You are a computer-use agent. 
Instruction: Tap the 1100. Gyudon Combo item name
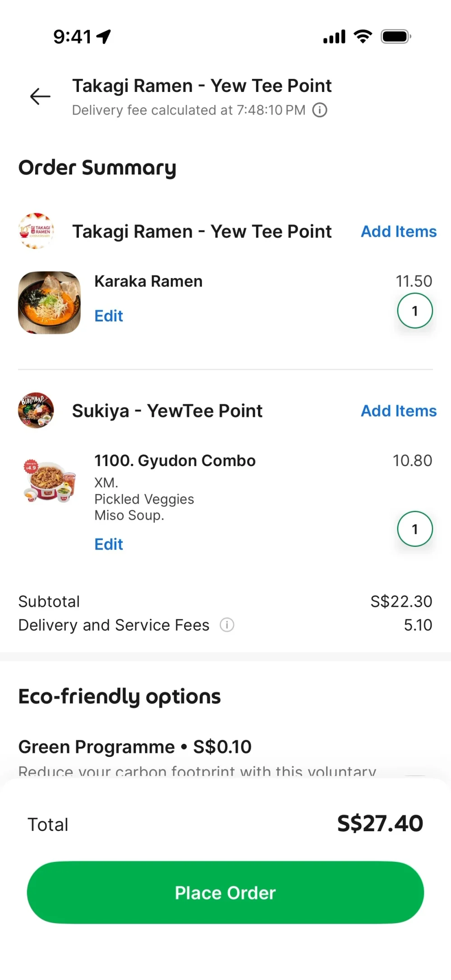175,461
